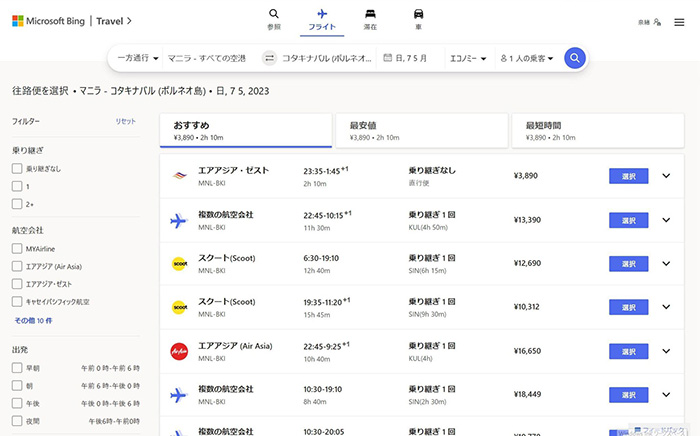700x436 pixels.
Task: Select the 最短時間 fastest sort tab
Action: point(598,130)
